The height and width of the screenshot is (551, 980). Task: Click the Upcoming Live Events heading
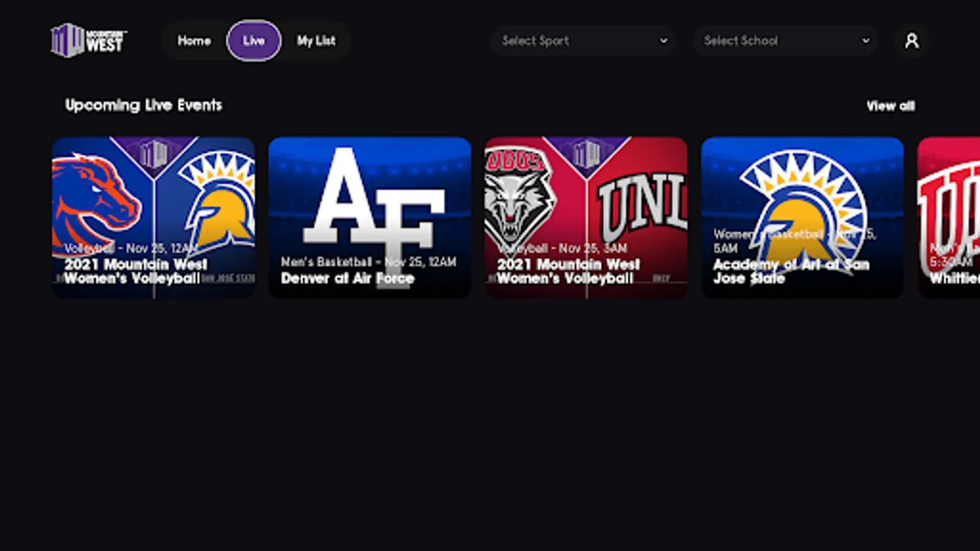point(144,105)
